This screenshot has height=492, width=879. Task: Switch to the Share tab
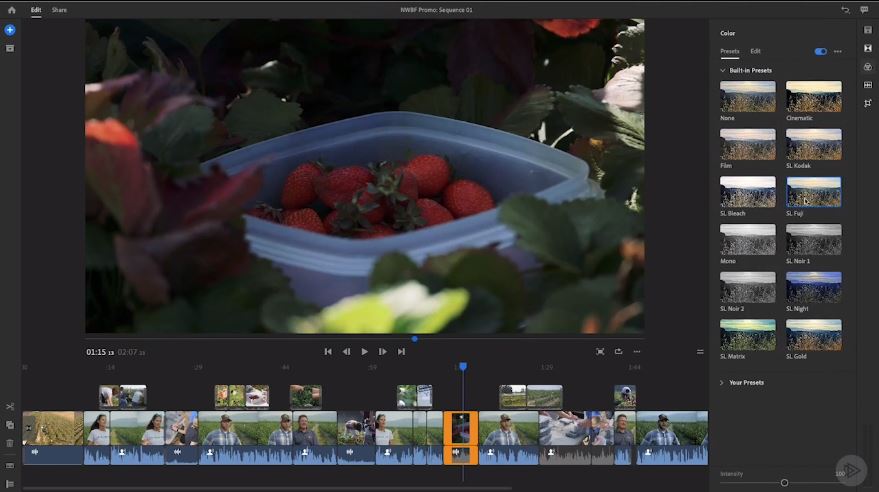59,10
